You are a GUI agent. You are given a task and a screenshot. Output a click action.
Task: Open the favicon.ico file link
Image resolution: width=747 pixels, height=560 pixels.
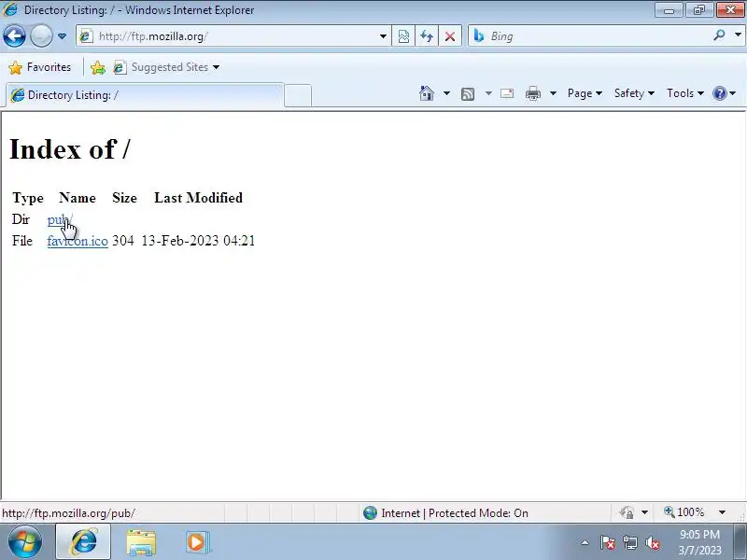tap(78, 241)
